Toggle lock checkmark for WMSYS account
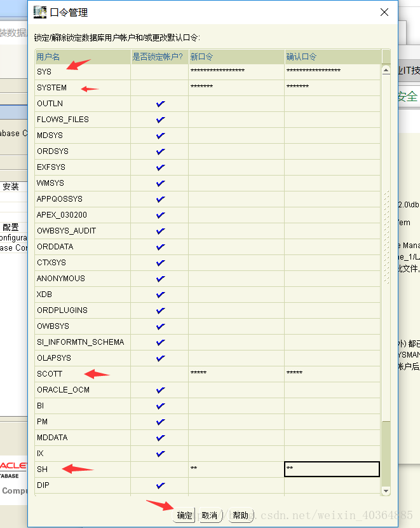The image size is (420, 528). point(160,183)
